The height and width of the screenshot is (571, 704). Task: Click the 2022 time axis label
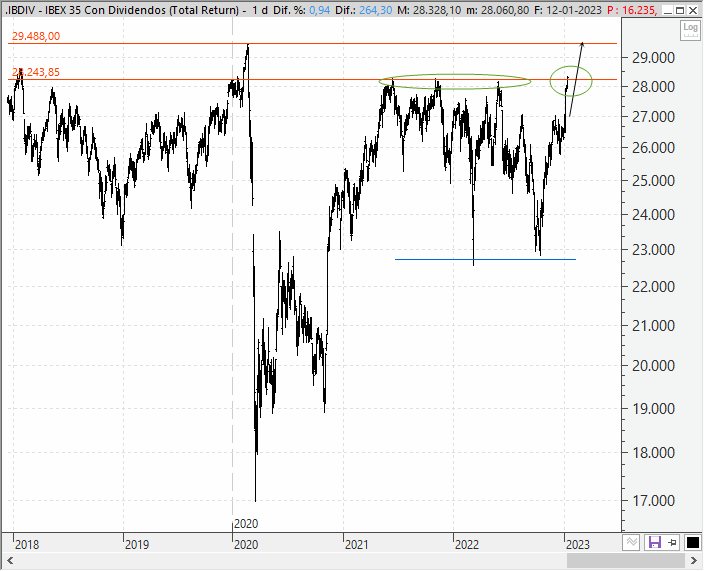pos(467,545)
